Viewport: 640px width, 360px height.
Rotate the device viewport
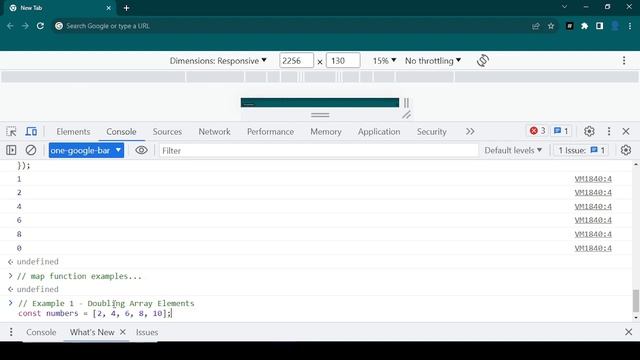click(483, 61)
